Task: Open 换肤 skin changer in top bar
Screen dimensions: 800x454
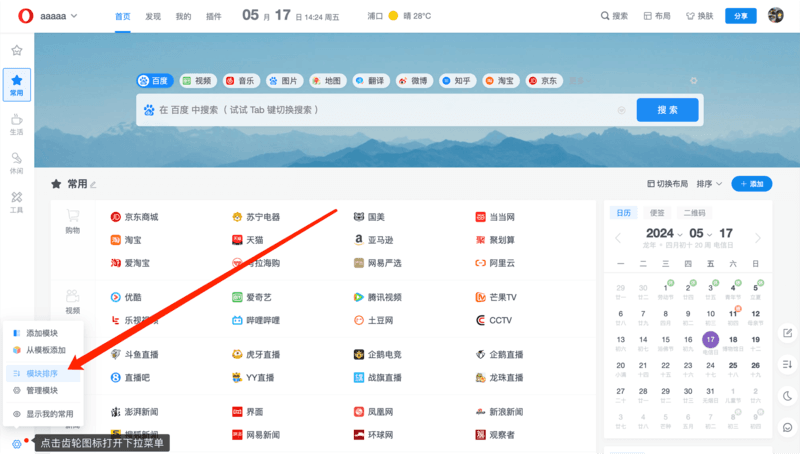Action: 699,16
